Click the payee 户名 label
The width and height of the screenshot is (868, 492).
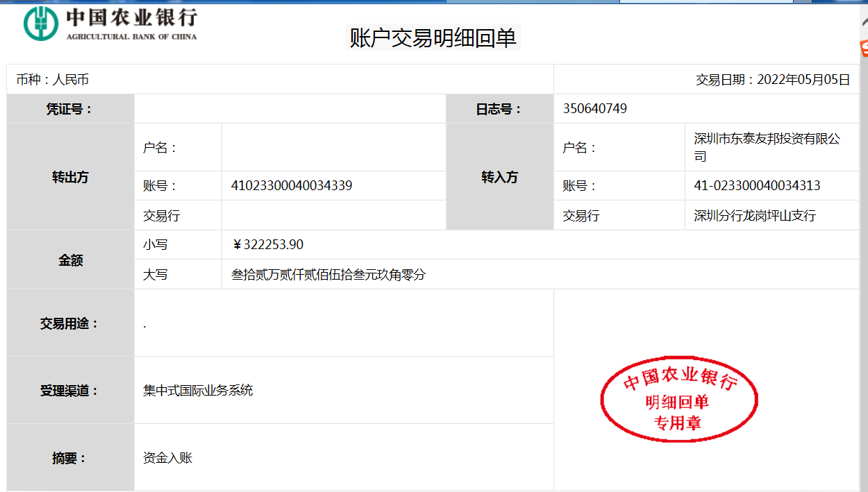coord(579,147)
